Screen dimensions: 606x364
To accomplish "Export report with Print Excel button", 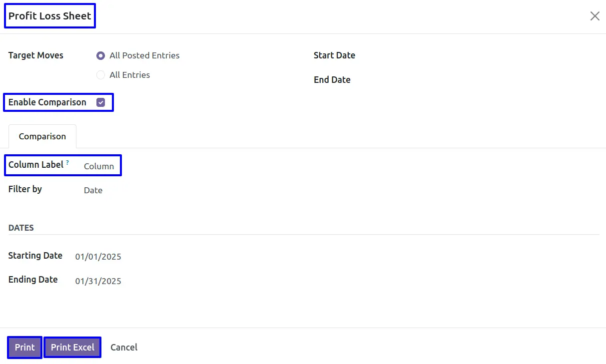I will click(72, 347).
